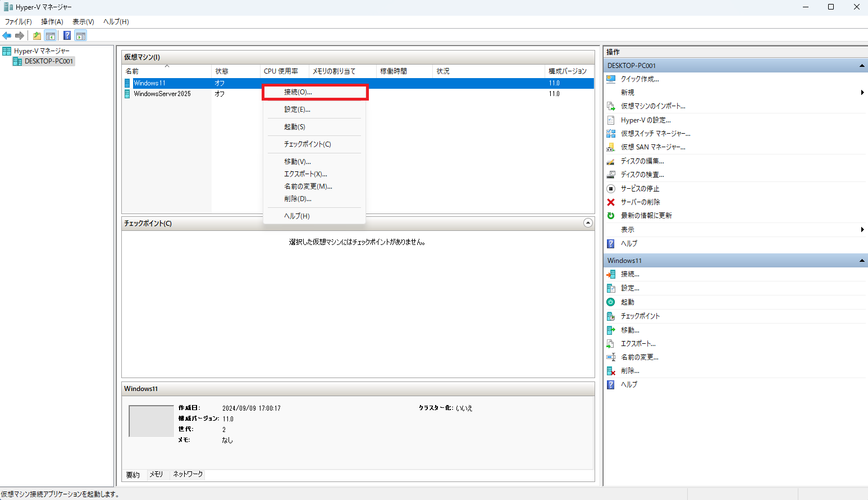The image size is (868, 500).
Task: Click the クイック作成 icon in actions pane
Action: (x=611, y=79)
